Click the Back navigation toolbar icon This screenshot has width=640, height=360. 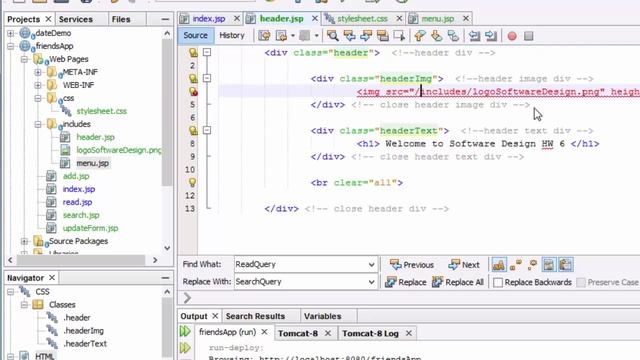coord(281,36)
